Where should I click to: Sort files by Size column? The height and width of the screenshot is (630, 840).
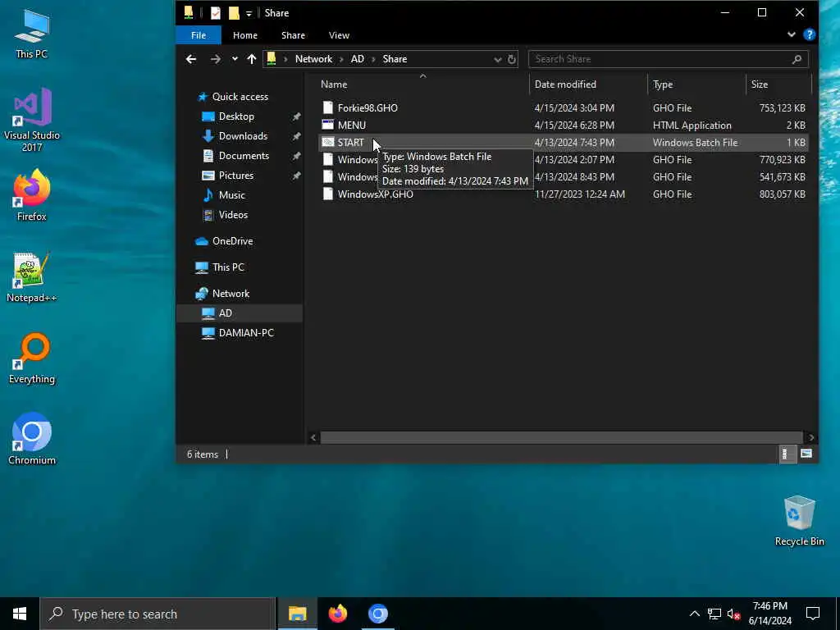pos(779,84)
